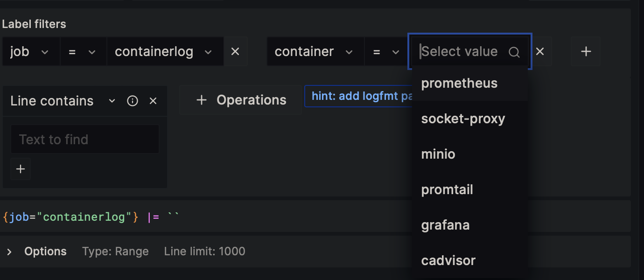Choose socket-proxy container value
The image size is (644, 280).
(x=463, y=119)
